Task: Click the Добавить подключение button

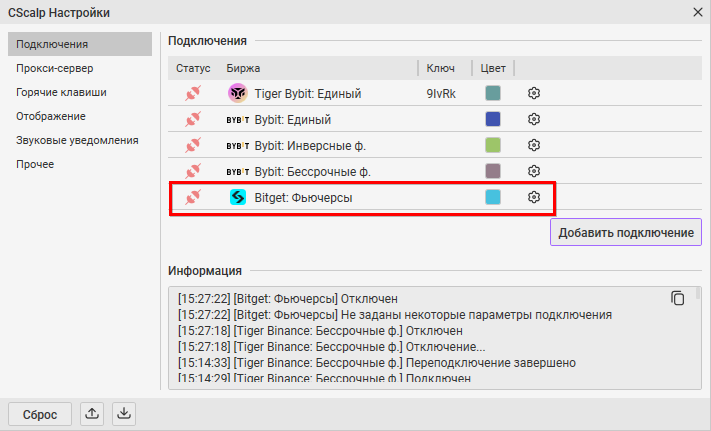Action: pyautogui.click(x=625, y=232)
